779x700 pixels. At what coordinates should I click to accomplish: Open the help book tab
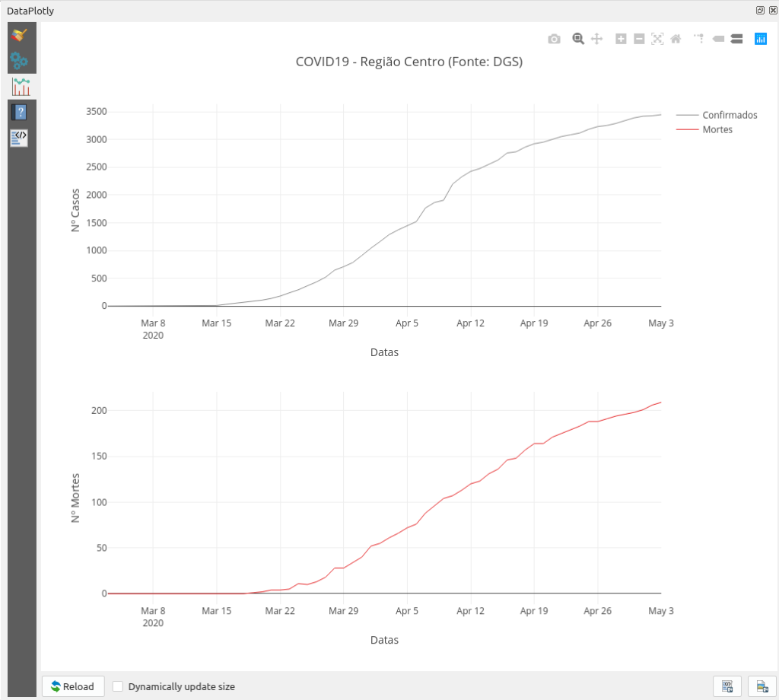[x=20, y=112]
